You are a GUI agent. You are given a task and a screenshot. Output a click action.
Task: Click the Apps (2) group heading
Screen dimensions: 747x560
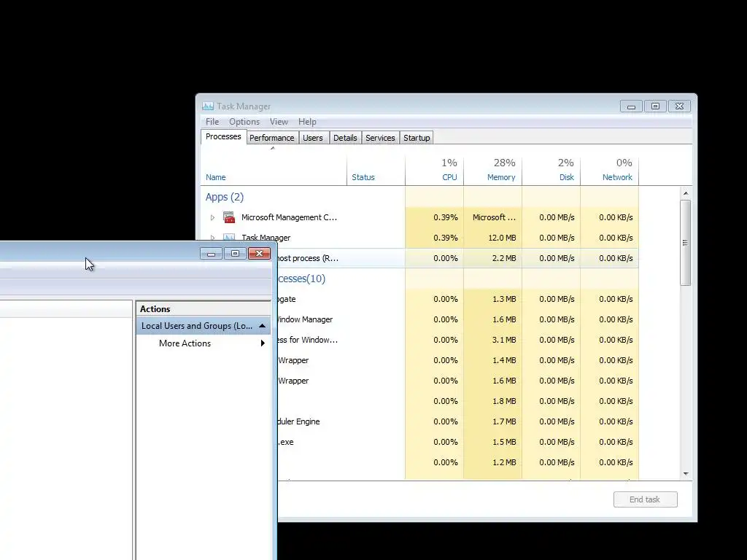(225, 197)
